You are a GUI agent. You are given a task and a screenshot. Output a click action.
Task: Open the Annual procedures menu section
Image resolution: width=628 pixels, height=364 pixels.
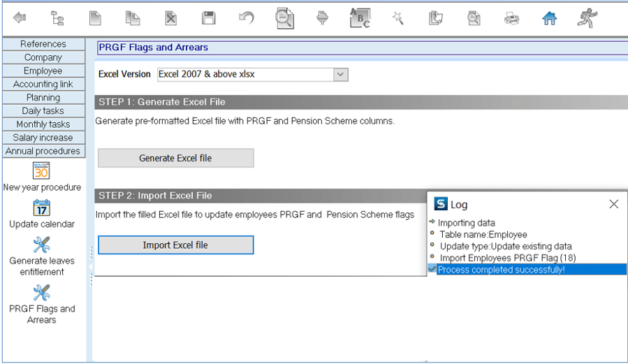point(43,151)
